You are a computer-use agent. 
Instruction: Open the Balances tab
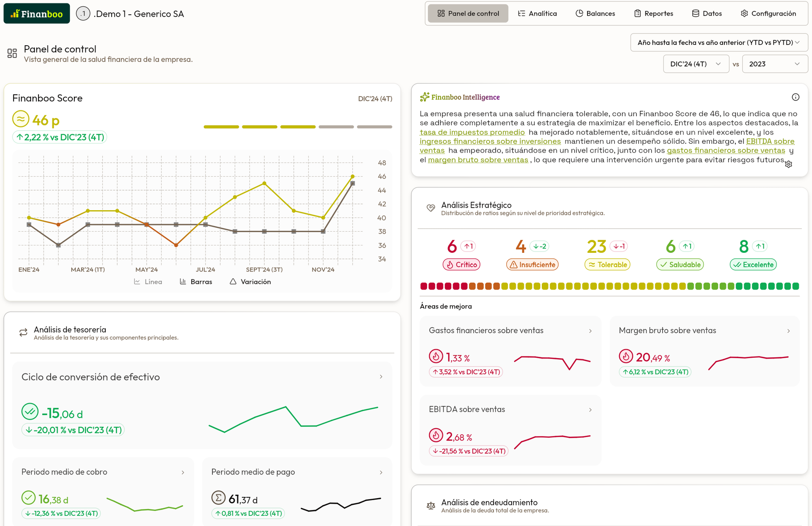pyautogui.click(x=595, y=14)
